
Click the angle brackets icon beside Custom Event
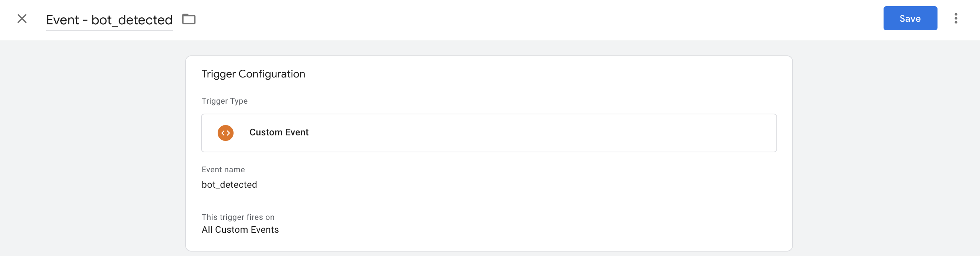[225, 133]
